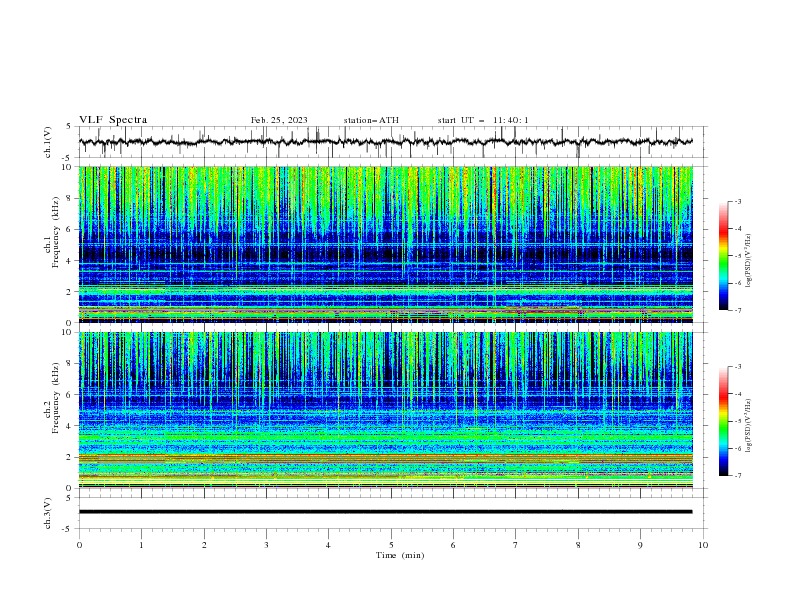This screenshot has height=612, width=792.
Task: Click ch.1 frequency axis tick "4"
Action: [x=69, y=261]
